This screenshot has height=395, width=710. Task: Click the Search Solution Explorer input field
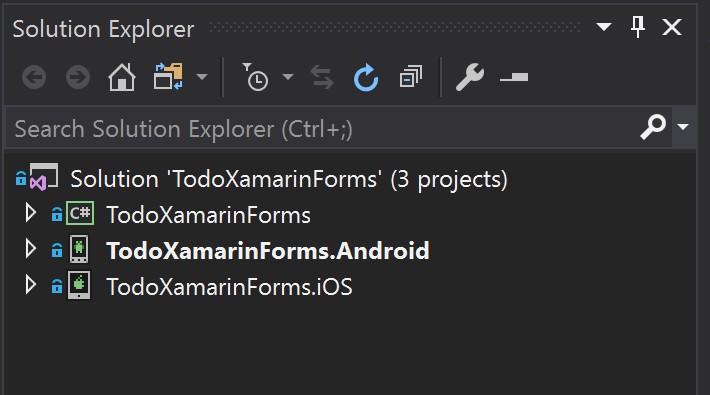(325, 129)
